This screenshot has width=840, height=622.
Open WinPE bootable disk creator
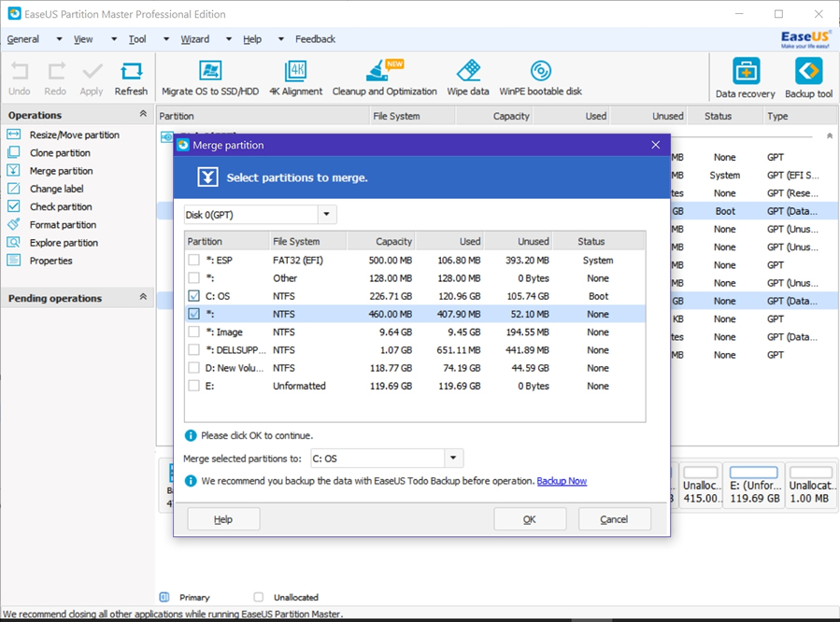pos(540,73)
